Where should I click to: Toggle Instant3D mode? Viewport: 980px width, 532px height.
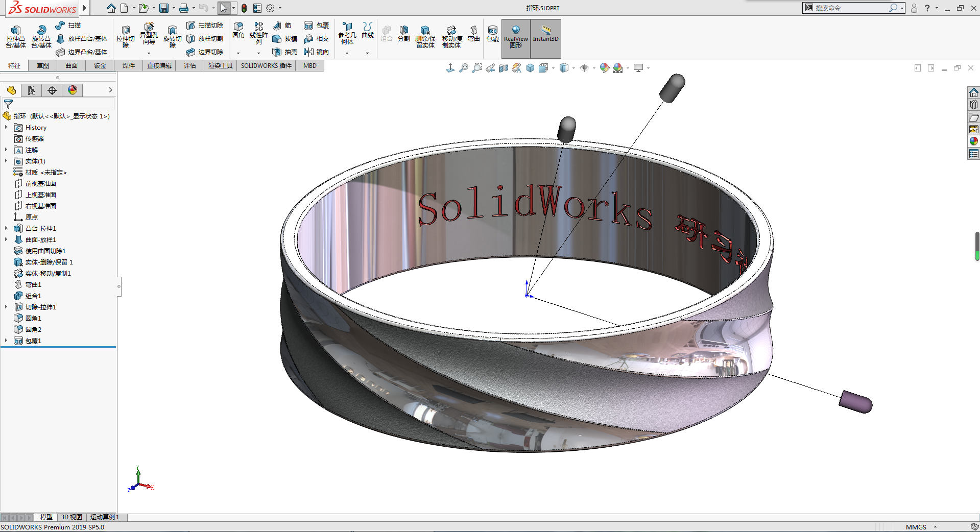(x=545, y=38)
